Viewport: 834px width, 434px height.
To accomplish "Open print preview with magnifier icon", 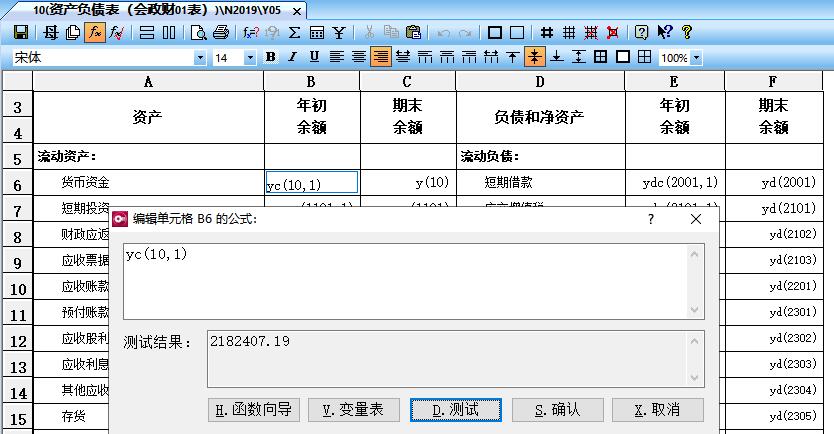I will point(199,32).
